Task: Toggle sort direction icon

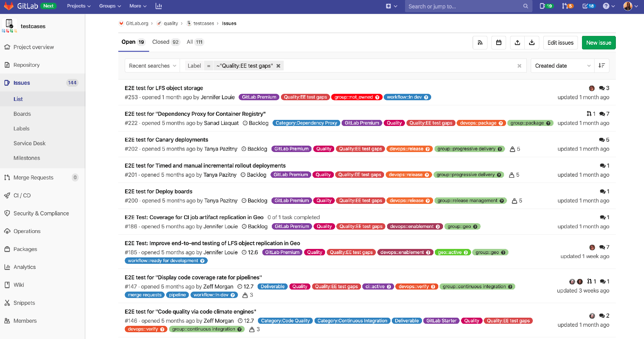Action: tap(602, 66)
